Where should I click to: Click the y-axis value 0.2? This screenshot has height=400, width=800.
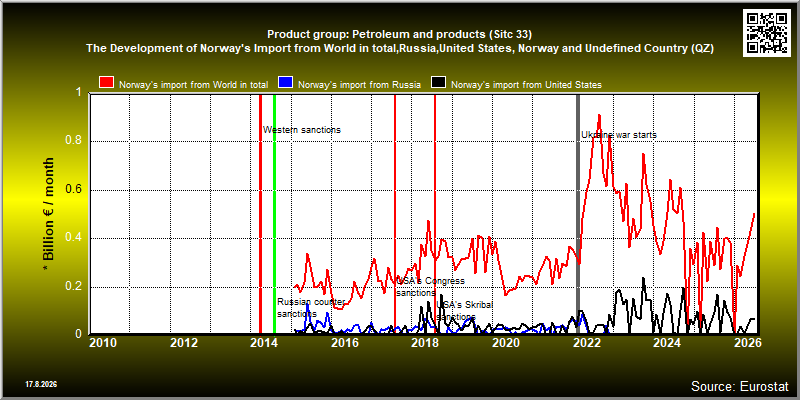click(x=74, y=287)
